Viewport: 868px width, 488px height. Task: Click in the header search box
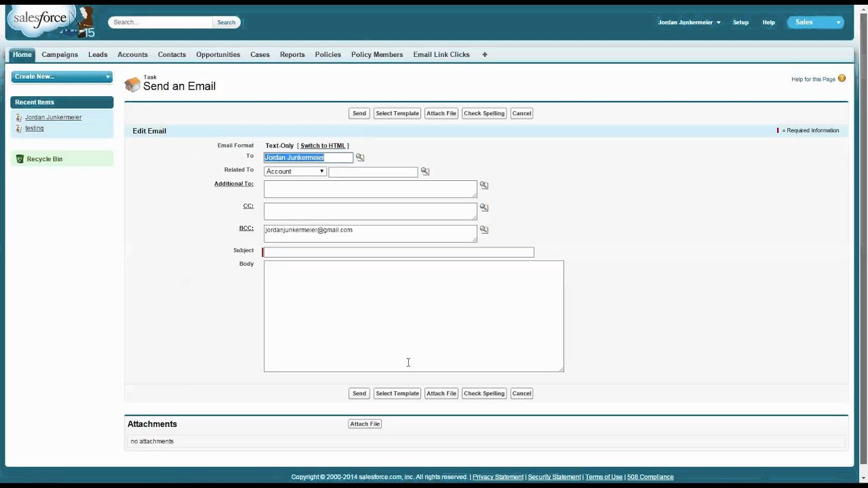pyautogui.click(x=161, y=22)
